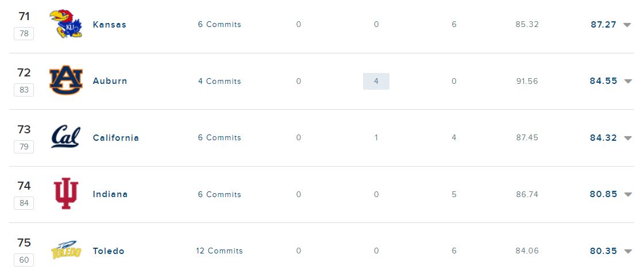Expand the Kansas row arrow

[x=627, y=25]
